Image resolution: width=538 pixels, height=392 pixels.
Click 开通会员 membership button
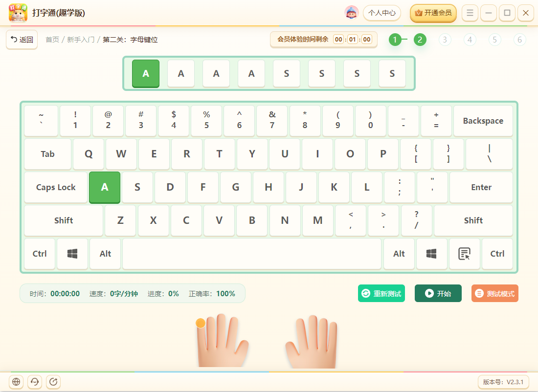click(x=433, y=13)
